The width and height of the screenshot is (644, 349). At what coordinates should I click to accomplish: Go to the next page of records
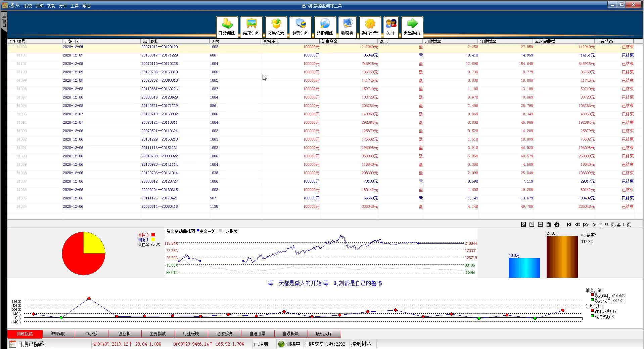pos(586,225)
